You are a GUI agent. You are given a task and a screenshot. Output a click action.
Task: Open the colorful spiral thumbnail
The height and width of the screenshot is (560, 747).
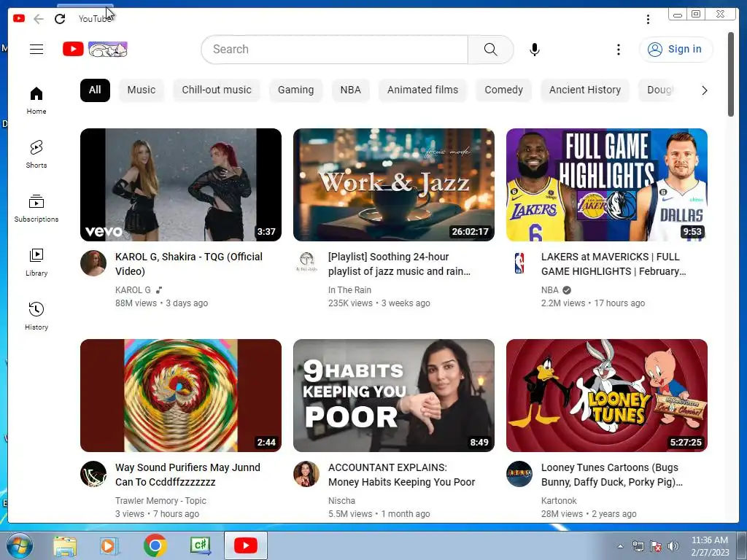(181, 396)
